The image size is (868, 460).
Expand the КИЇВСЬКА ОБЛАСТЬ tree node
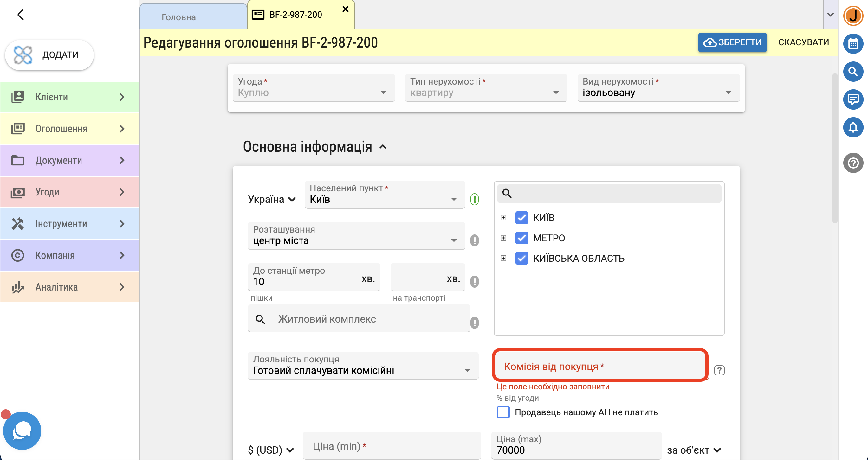tap(503, 258)
